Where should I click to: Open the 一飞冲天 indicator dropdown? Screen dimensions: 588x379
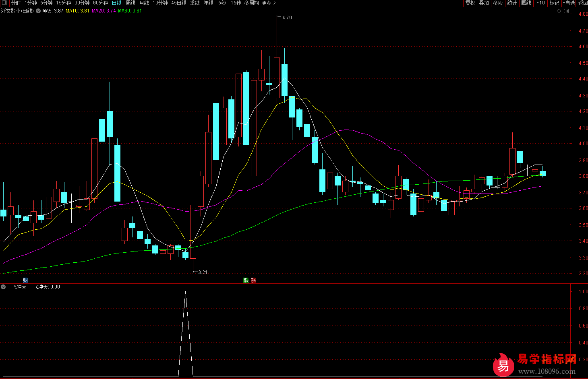pos(3,287)
